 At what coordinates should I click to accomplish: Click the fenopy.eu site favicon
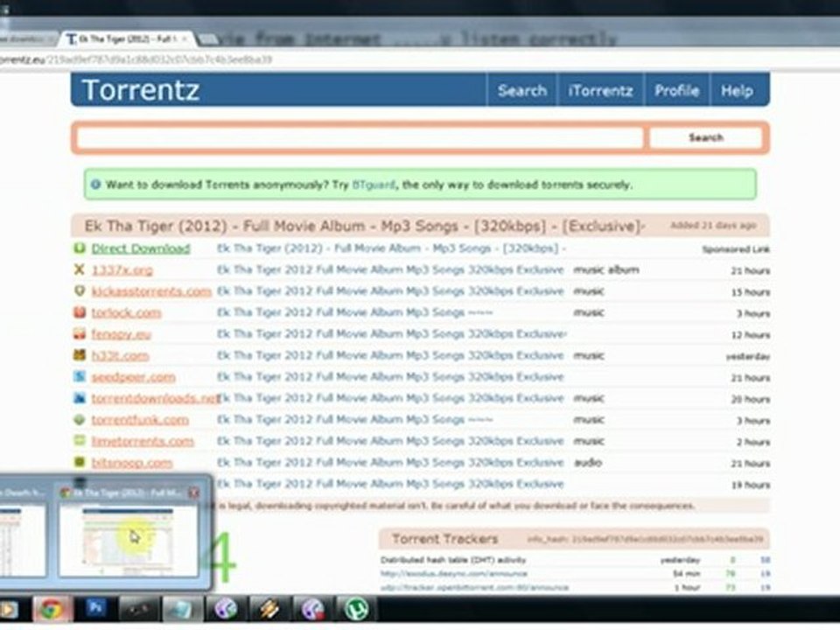(80, 333)
